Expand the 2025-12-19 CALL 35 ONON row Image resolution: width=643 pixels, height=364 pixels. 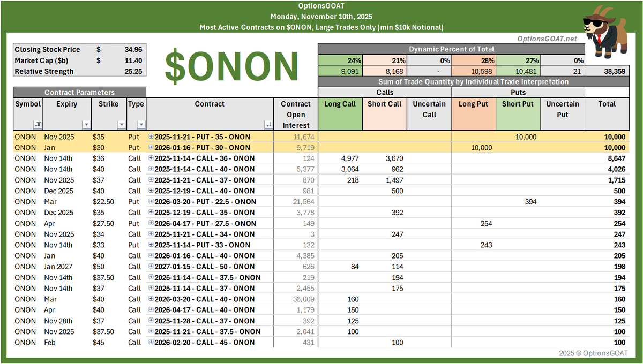coord(151,213)
